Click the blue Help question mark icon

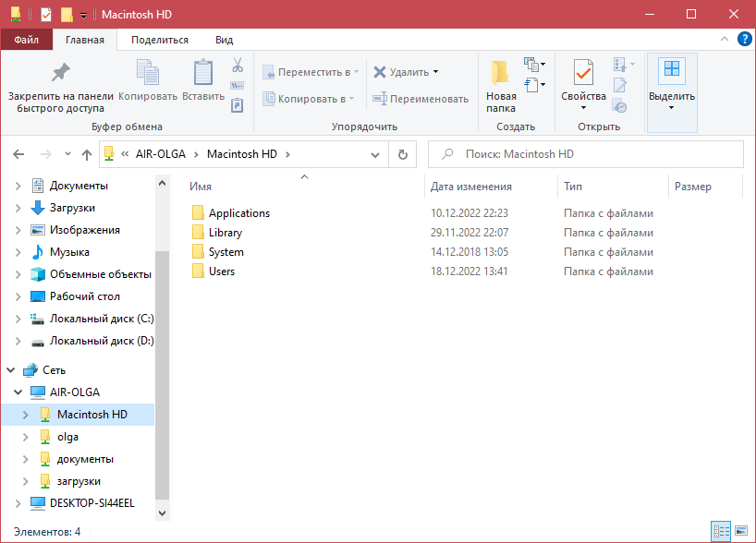pyautogui.click(x=744, y=39)
